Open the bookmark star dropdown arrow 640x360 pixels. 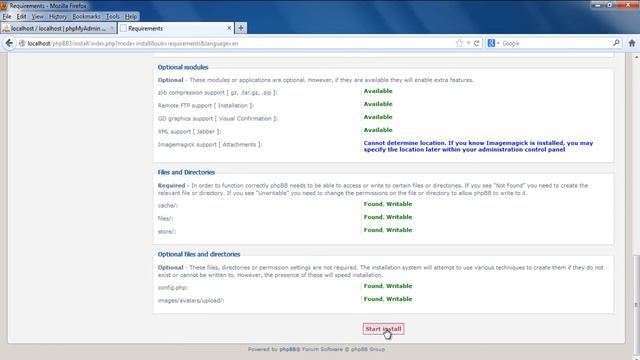point(468,43)
